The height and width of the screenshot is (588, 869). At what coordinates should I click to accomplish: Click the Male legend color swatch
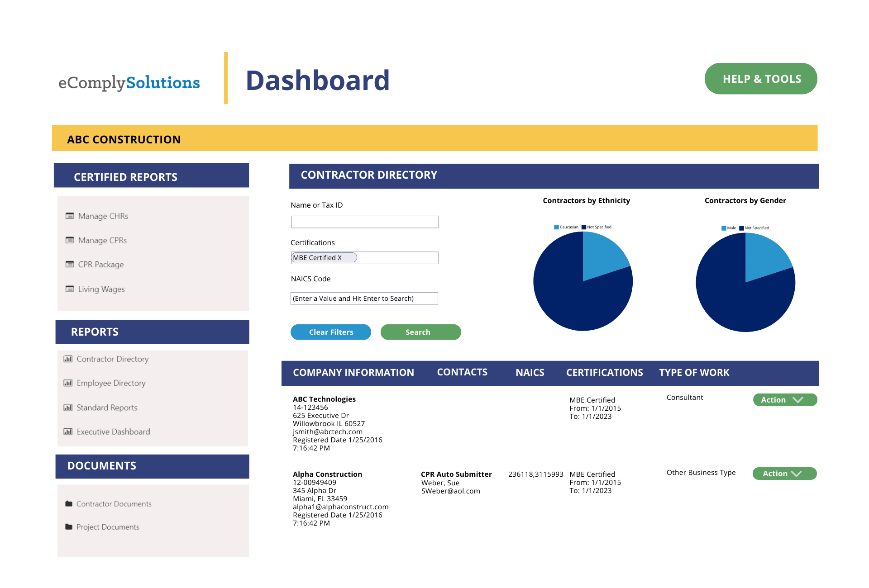coord(724,228)
